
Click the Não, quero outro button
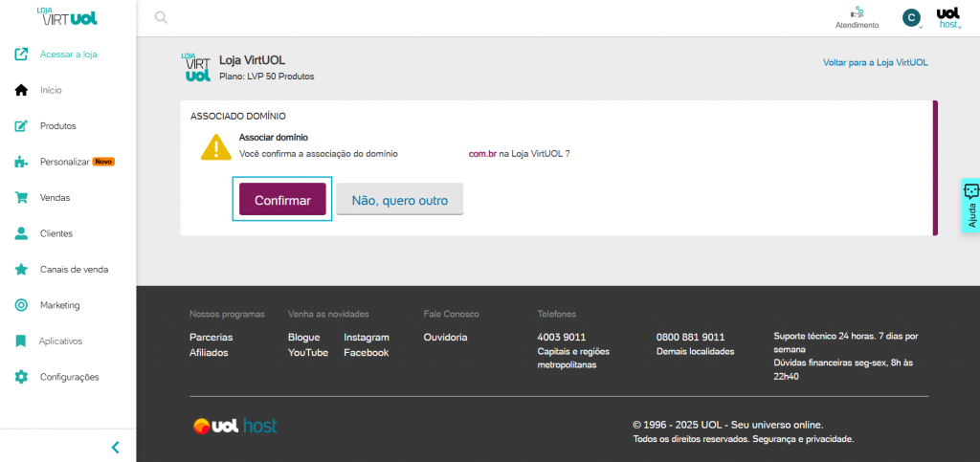(400, 199)
